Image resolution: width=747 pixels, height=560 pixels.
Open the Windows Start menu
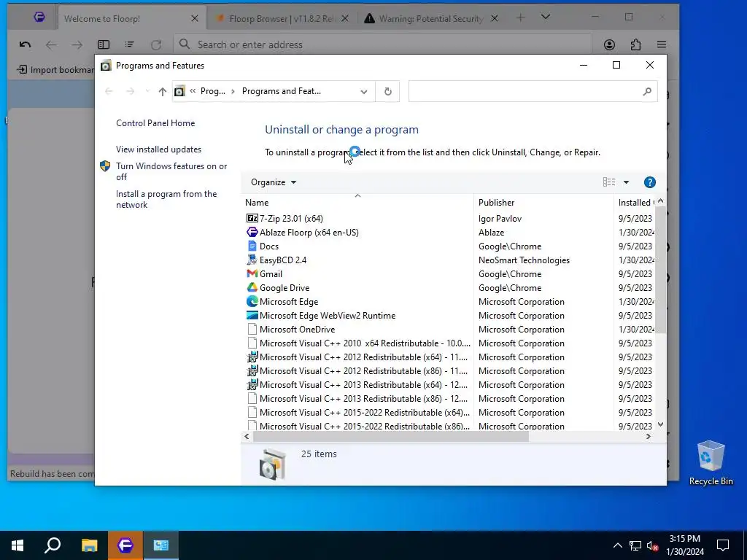tap(18, 545)
